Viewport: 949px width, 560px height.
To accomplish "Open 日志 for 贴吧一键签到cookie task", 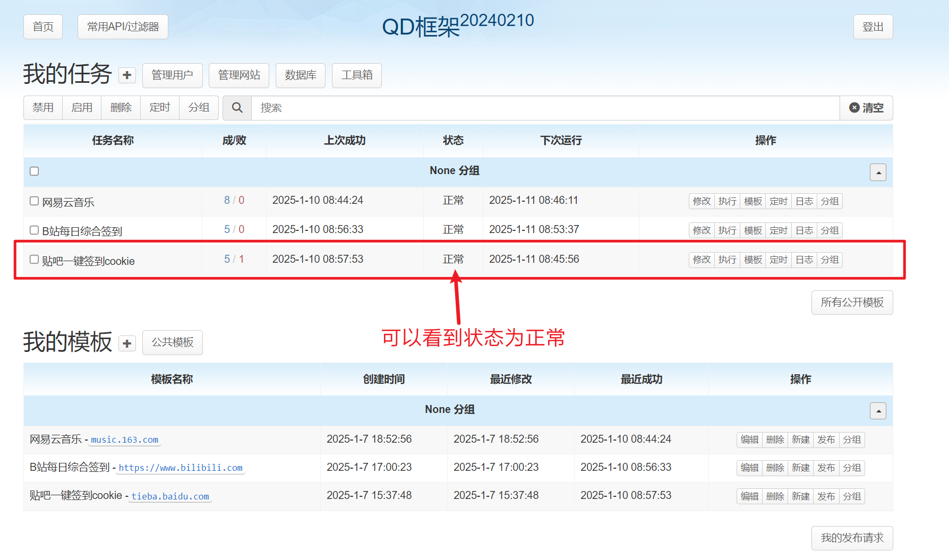I will click(x=804, y=260).
